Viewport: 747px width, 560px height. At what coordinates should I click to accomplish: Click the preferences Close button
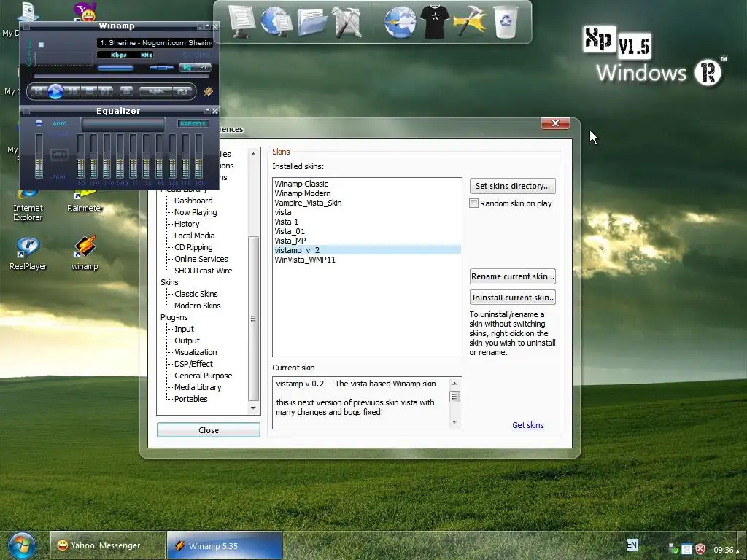tap(209, 430)
